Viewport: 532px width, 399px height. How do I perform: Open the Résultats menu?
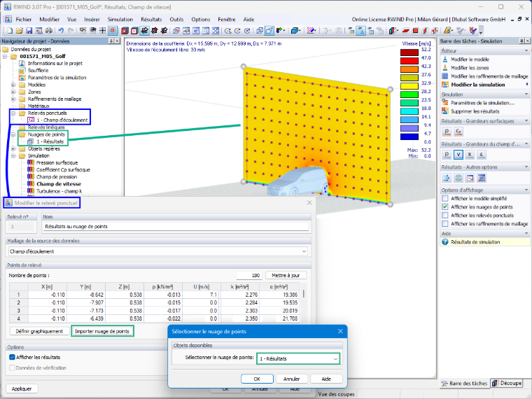click(151, 20)
